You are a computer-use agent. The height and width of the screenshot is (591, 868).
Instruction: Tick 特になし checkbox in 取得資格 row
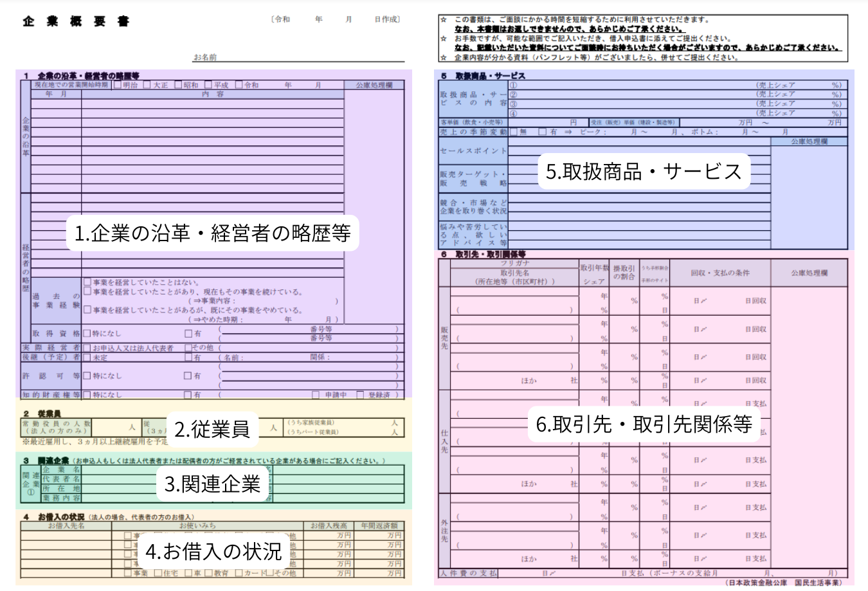[87, 334]
